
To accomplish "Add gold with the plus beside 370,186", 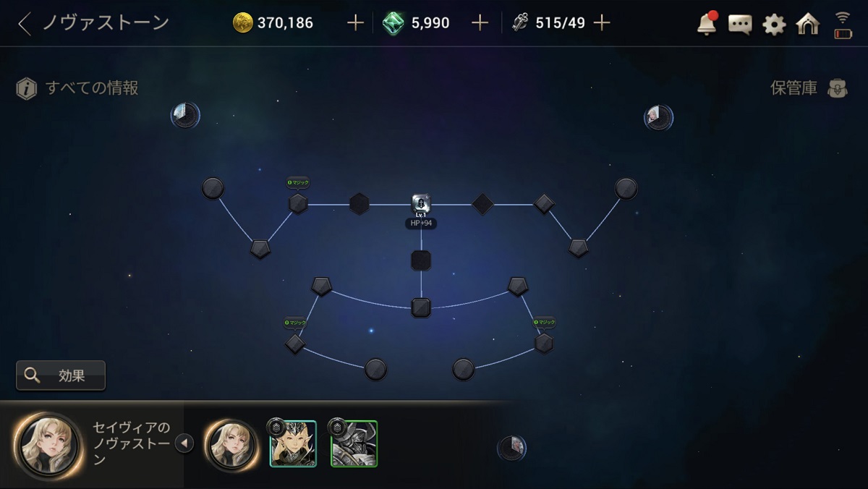I will point(354,23).
